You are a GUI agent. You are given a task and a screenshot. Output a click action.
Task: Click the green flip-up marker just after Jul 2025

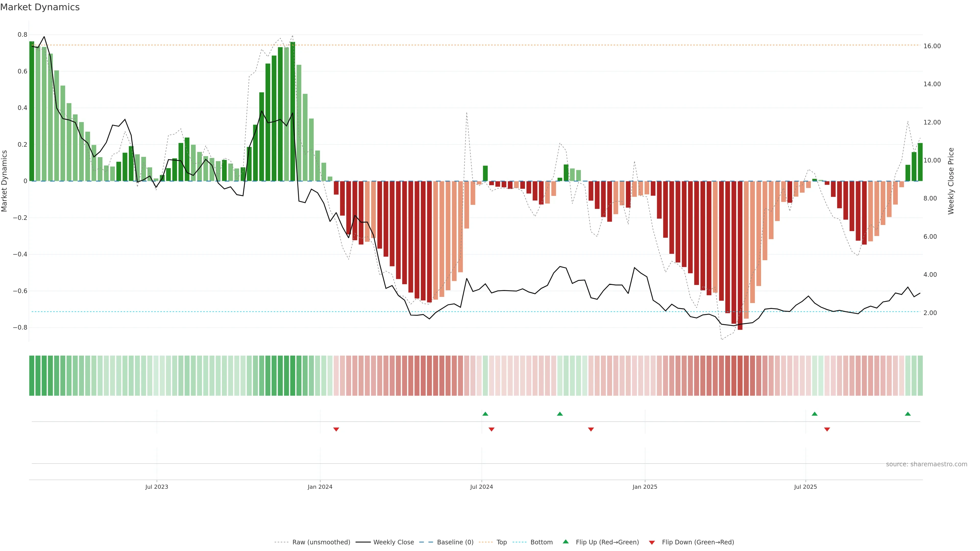pyautogui.click(x=815, y=414)
